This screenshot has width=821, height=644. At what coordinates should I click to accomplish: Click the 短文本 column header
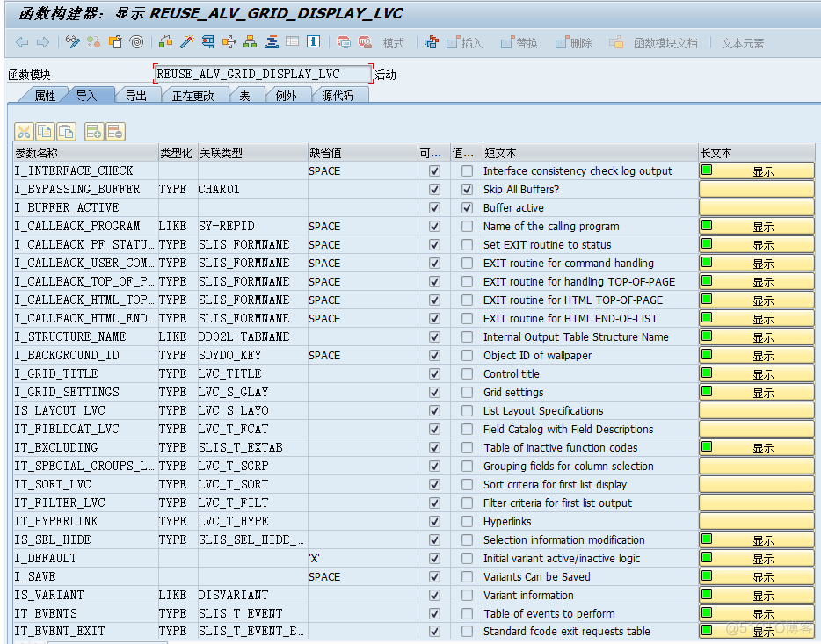pyautogui.click(x=590, y=153)
